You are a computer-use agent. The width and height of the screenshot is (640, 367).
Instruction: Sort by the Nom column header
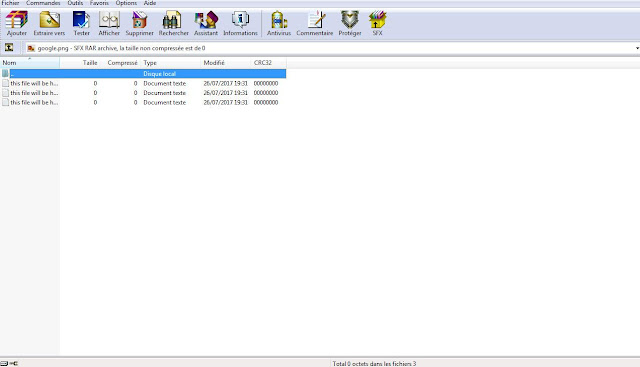[x=30, y=63]
